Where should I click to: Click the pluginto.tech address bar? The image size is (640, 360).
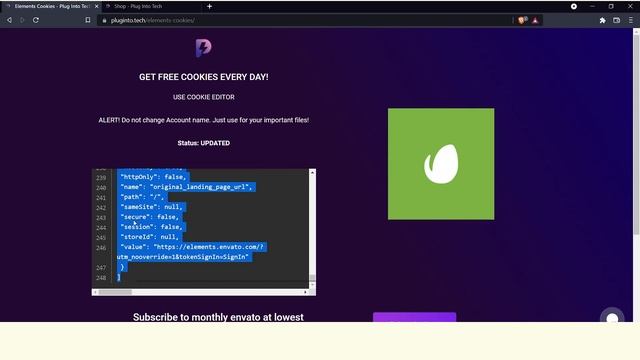[304, 20]
